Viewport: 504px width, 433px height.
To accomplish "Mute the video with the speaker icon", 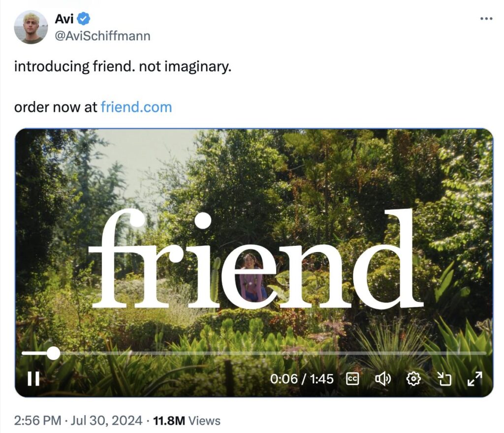I will [382, 378].
